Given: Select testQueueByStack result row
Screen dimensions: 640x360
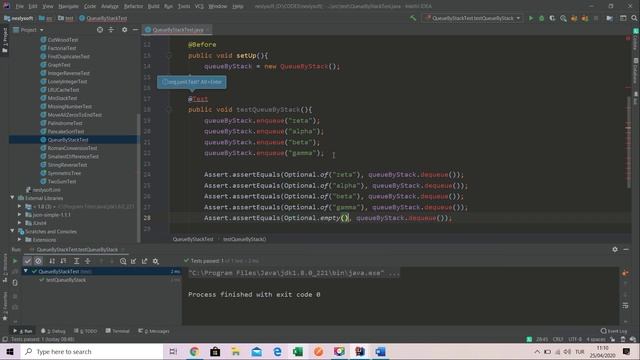Looking at the screenshot, I should click(66, 280).
